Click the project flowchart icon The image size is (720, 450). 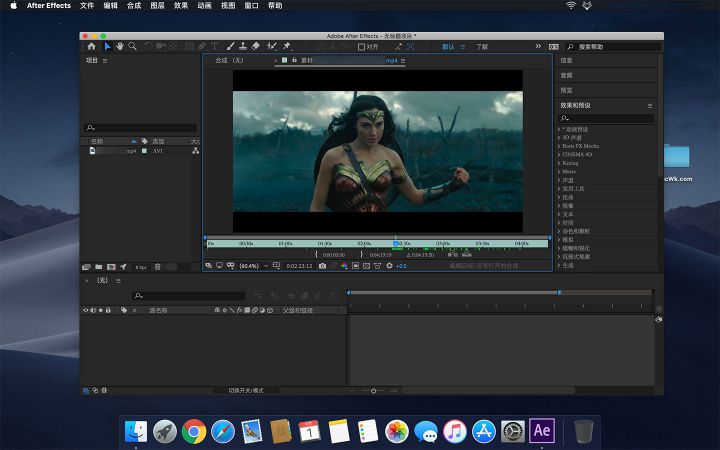click(x=196, y=151)
